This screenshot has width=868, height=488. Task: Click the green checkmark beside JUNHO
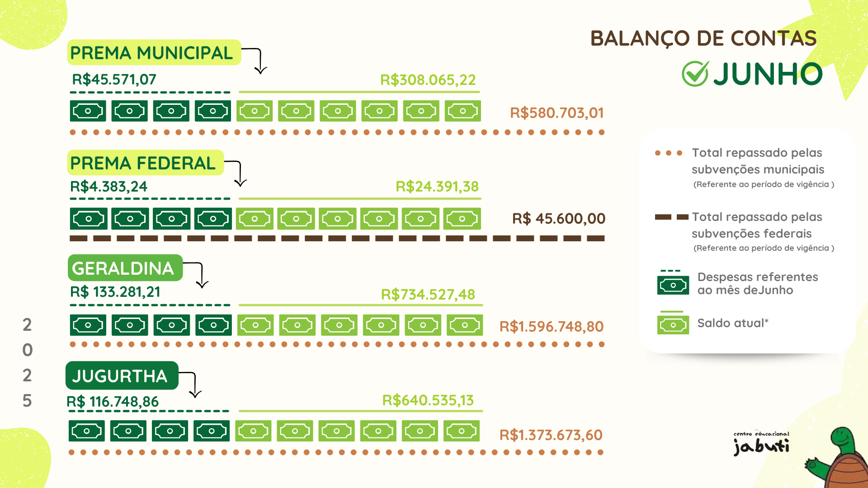(695, 74)
